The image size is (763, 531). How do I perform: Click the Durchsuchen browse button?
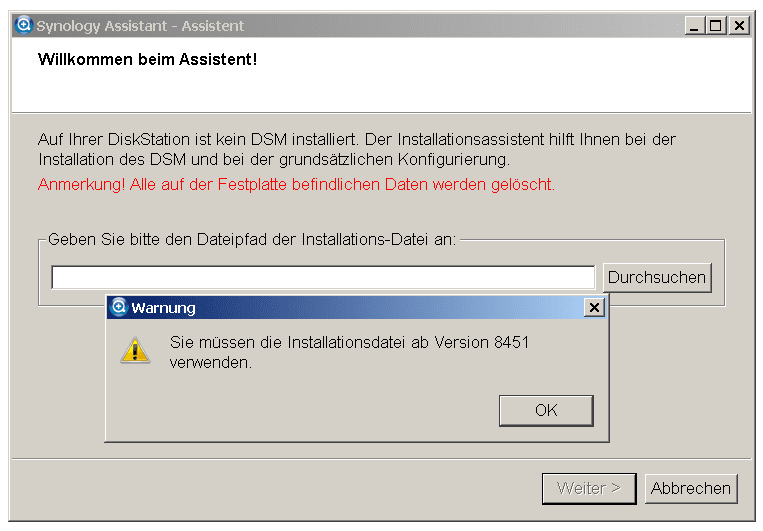click(x=657, y=277)
